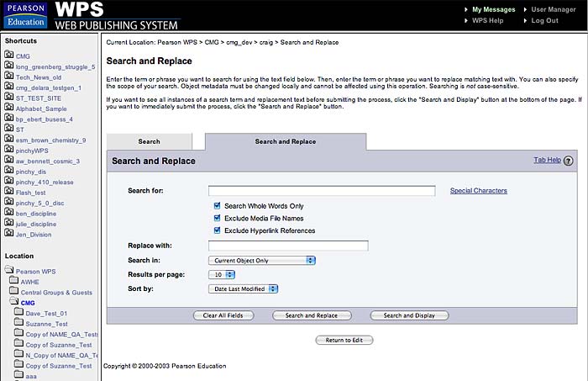Click the Search for text field
Screen dimensions: 588x381
[322, 191]
